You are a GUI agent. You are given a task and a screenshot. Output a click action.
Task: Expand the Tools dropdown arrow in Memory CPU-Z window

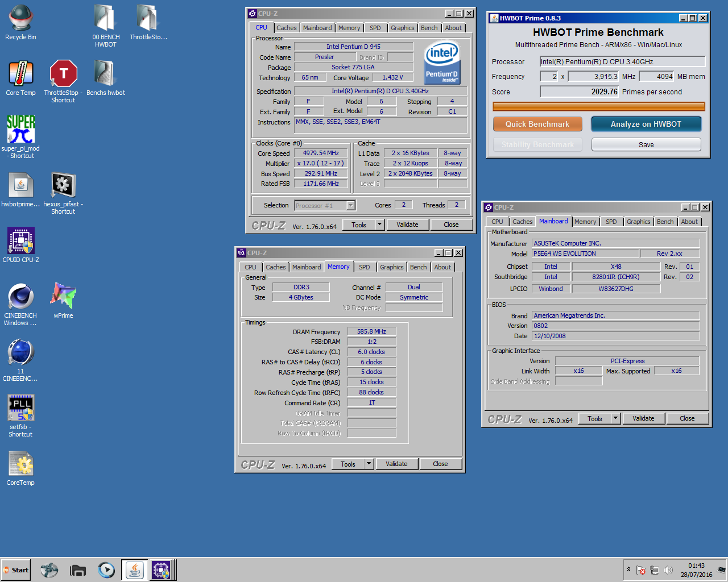tap(369, 464)
